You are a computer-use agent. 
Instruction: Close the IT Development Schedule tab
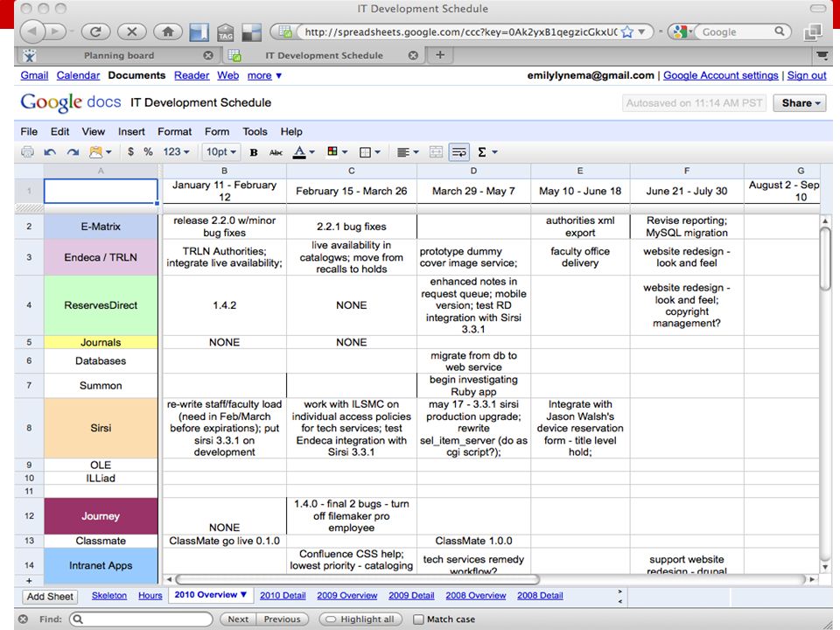click(413, 55)
